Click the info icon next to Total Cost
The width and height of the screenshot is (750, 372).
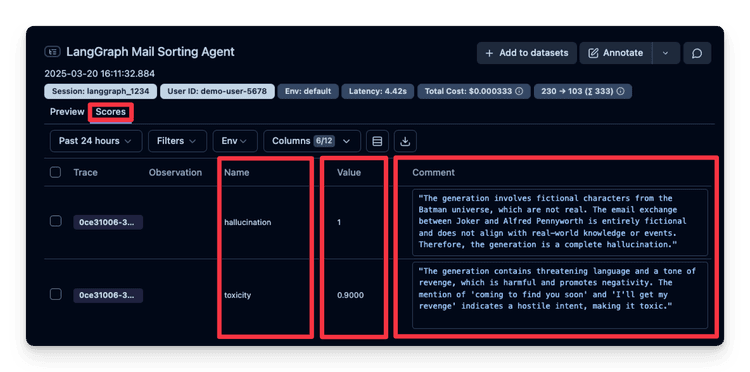[x=519, y=91]
